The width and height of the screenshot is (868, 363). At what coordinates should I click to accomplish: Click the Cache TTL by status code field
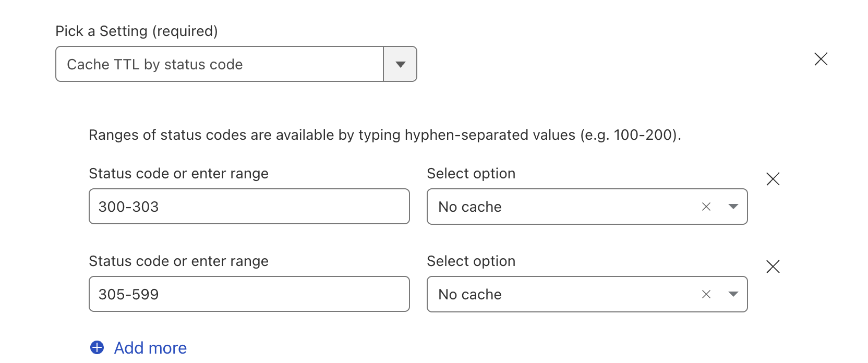[219, 64]
